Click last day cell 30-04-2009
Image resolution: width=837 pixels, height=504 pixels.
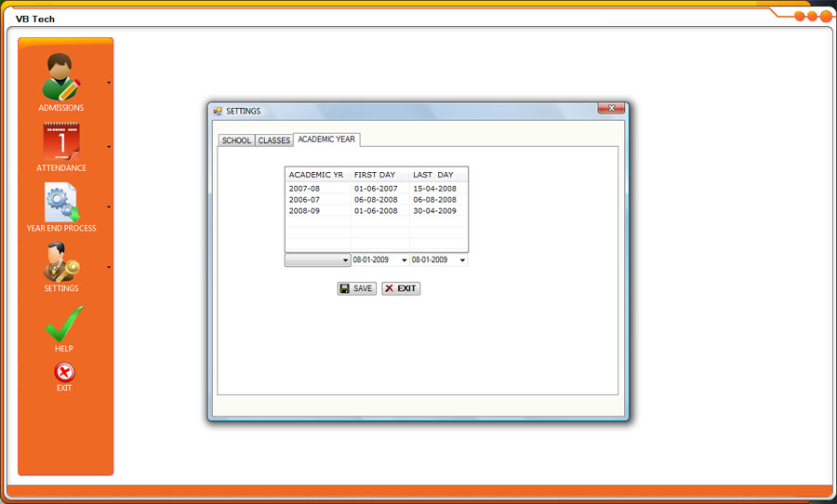pyautogui.click(x=434, y=211)
